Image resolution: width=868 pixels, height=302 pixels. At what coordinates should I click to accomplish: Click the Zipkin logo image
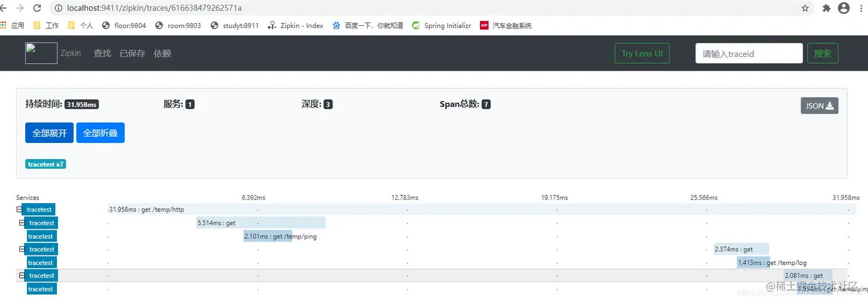pos(41,53)
